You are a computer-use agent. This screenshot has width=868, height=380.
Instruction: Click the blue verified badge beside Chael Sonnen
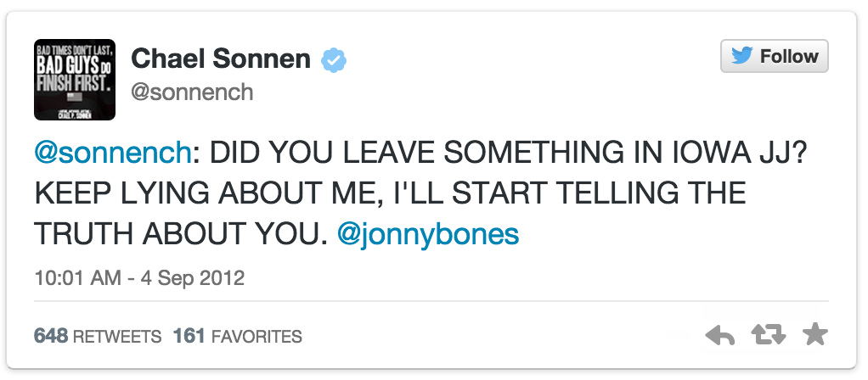point(334,60)
